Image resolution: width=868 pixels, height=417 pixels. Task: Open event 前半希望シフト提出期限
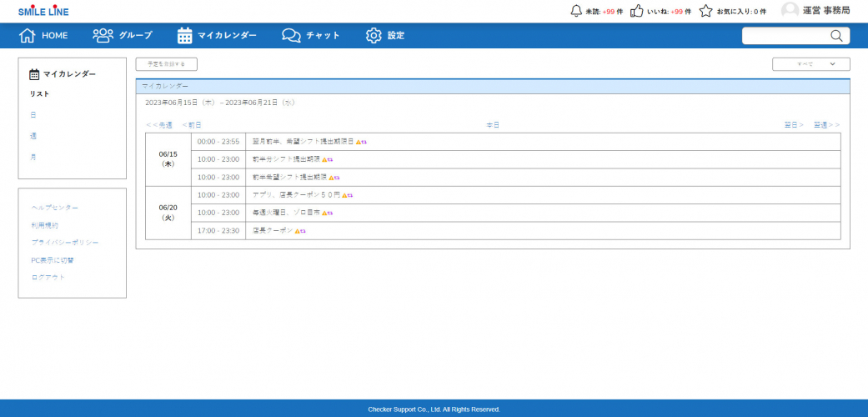click(289, 177)
